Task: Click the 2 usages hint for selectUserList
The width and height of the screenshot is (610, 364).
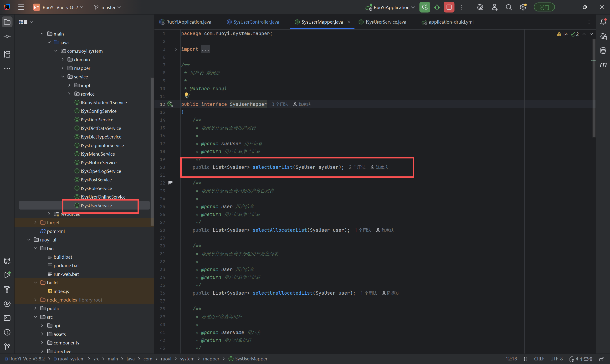Action: (x=357, y=167)
